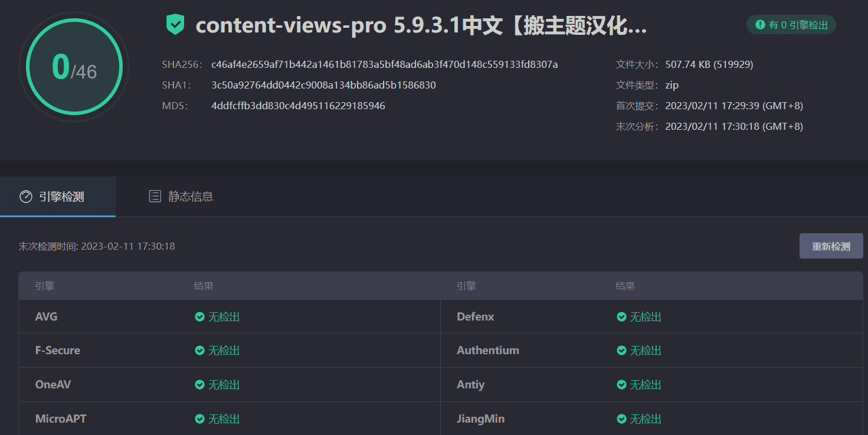Click the gauge icon on 引擎检测 tab

26,197
